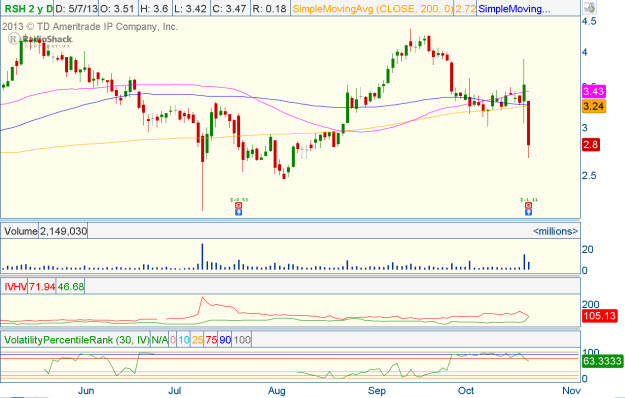Viewport: 625px width, 398px height.
Task: Click the 2.5 price axis label
Action: 589,176
